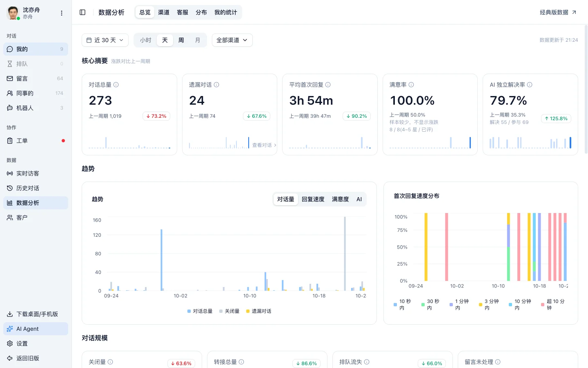The width and height of the screenshot is (588, 368).
Task: Click the info icon next to 排队流失
Action: click(367, 362)
